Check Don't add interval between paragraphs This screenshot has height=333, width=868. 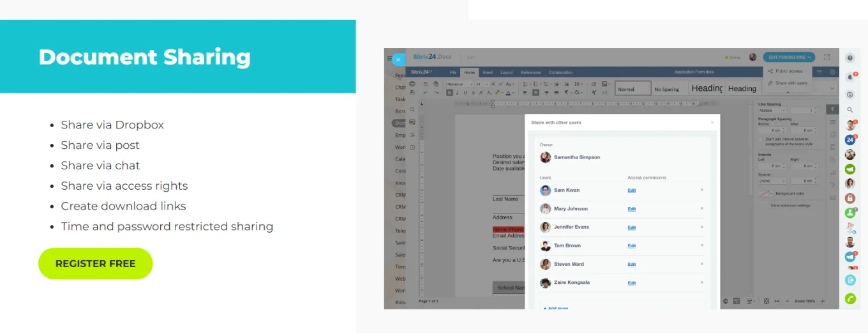click(x=760, y=139)
